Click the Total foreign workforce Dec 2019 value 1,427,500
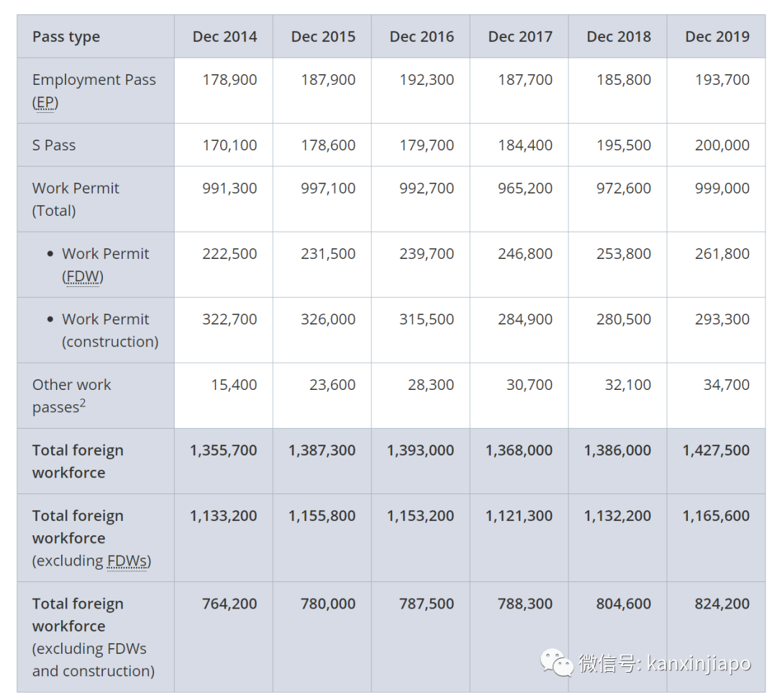 pyautogui.click(x=716, y=450)
